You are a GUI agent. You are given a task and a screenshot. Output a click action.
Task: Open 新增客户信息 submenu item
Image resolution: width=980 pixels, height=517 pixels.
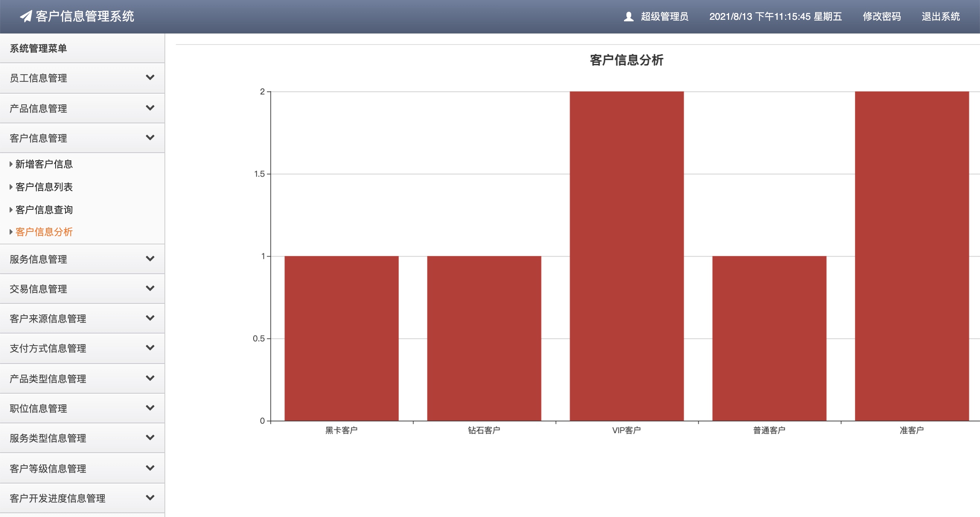click(x=44, y=164)
